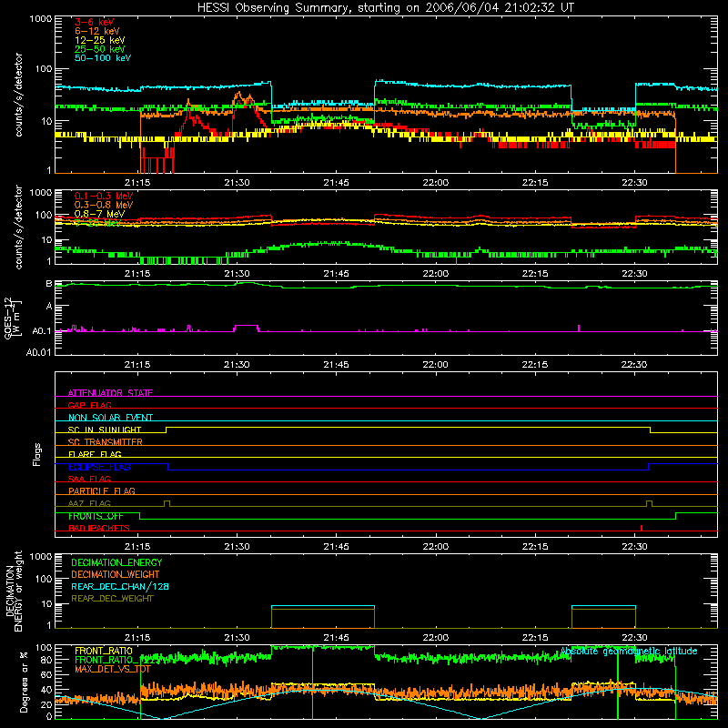Click the cyan decimation block near 22:25
The width and height of the screenshot is (728, 728).
tap(603, 606)
